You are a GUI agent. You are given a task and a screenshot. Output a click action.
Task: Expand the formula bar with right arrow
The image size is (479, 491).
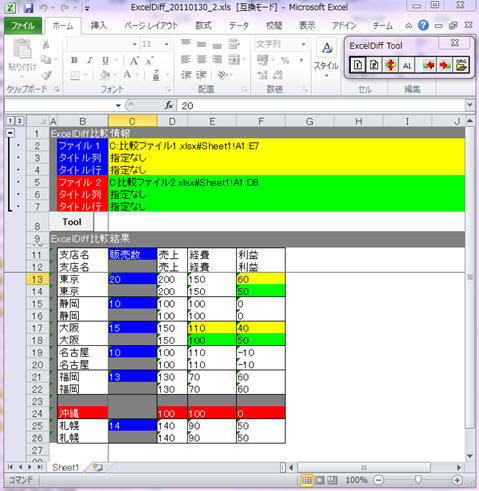tap(470, 105)
